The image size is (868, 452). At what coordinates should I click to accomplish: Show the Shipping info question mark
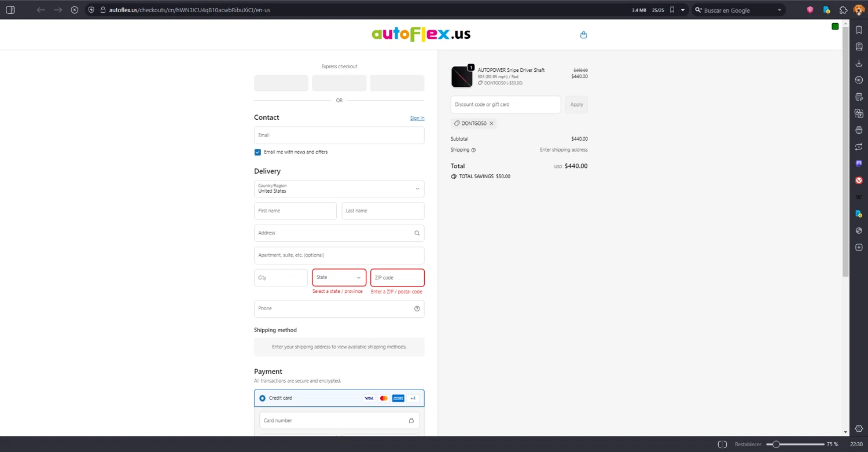[473, 150]
